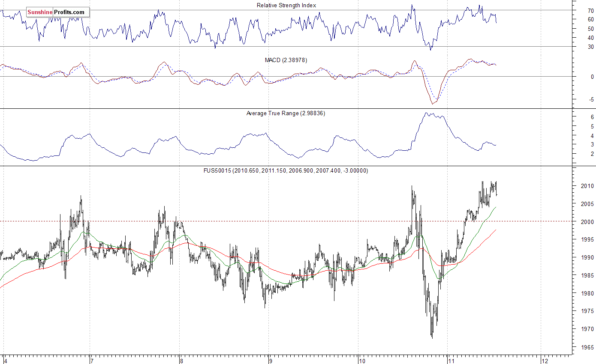
Task: Select the 30 level on RSI axis
Action: point(591,47)
